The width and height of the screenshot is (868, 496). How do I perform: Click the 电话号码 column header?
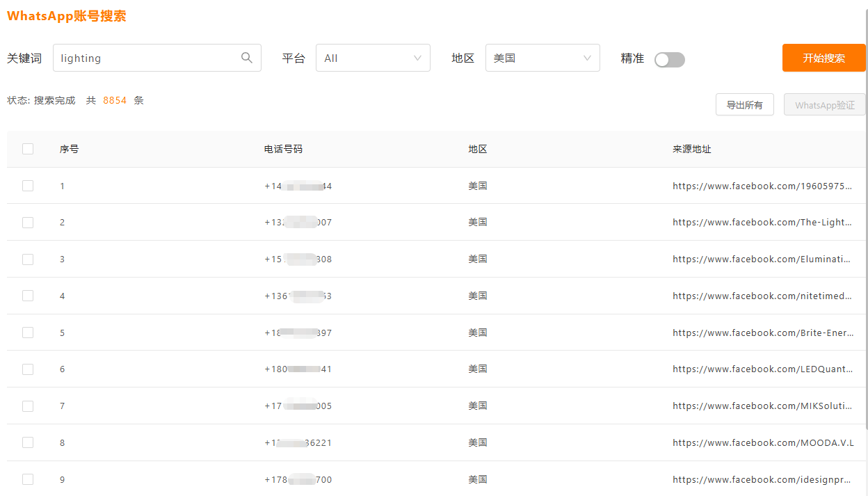coord(283,149)
